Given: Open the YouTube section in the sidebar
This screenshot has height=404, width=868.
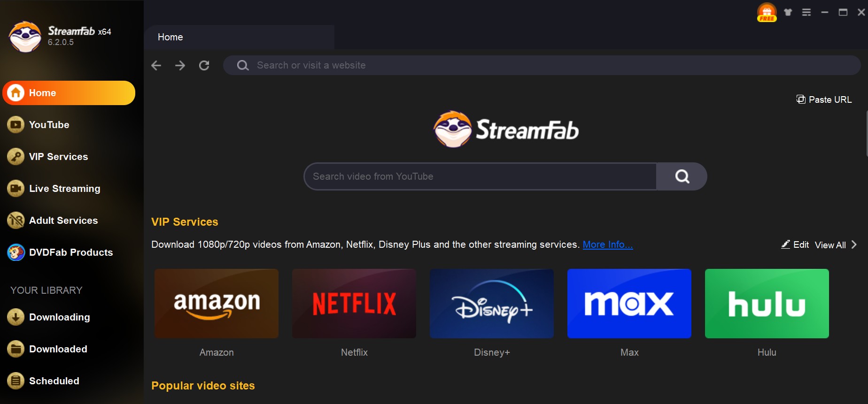Looking at the screenshot, I should tap(69, 125).
